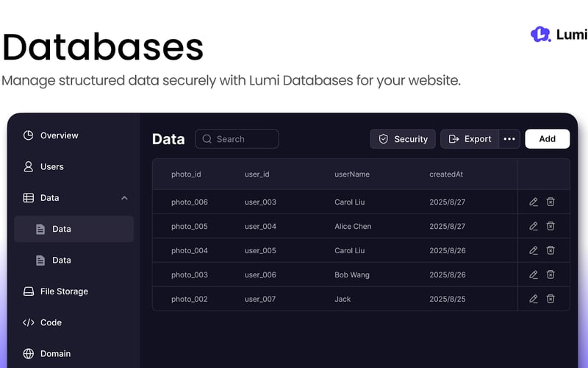Click the white Add button
Viewport: 588px width, 368px height.
[547, 139]
